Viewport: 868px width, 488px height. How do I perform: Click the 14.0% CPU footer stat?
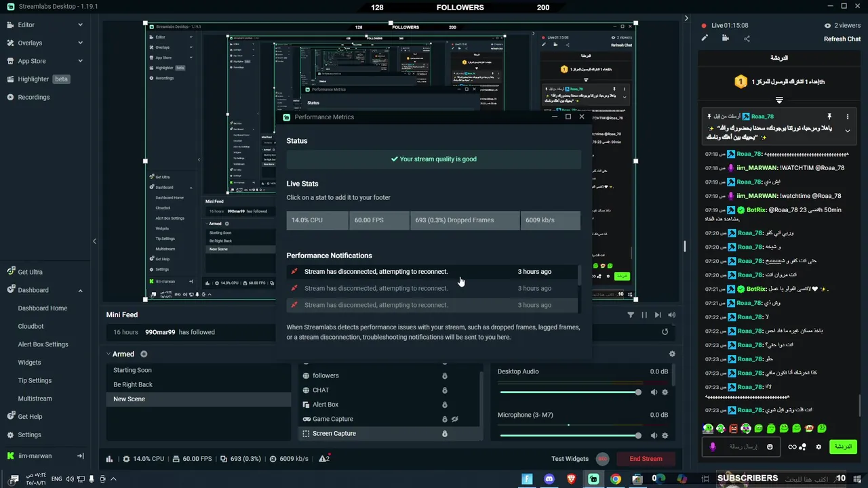[x=143, y=459]
